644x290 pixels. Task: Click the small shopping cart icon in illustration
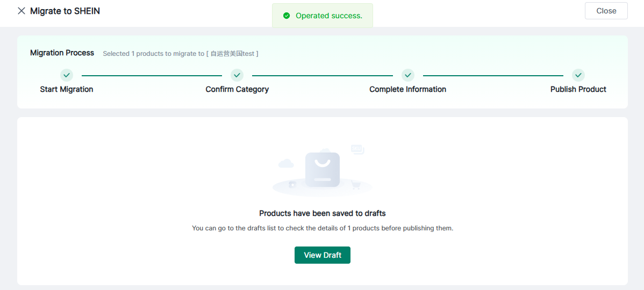coord(355,185)
